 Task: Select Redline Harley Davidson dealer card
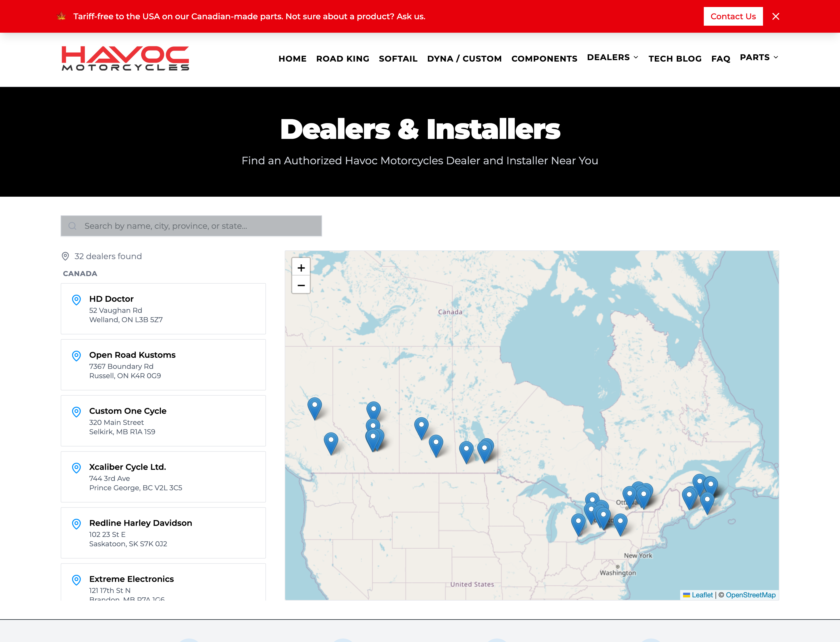(163, 533)
